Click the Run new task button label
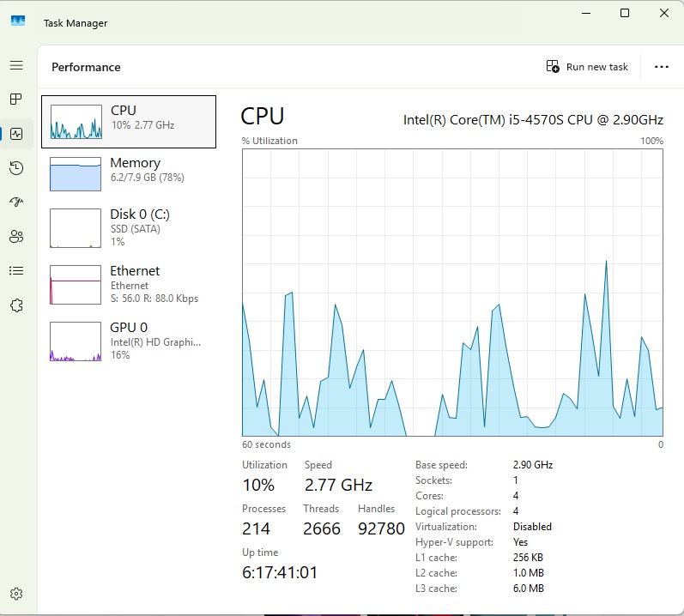Image resolution: width=684 pixels, height=616 pixels. point(596,67)
